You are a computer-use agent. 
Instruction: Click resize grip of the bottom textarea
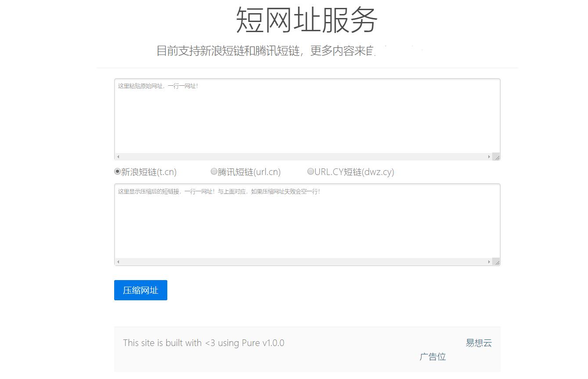[497, 262]
